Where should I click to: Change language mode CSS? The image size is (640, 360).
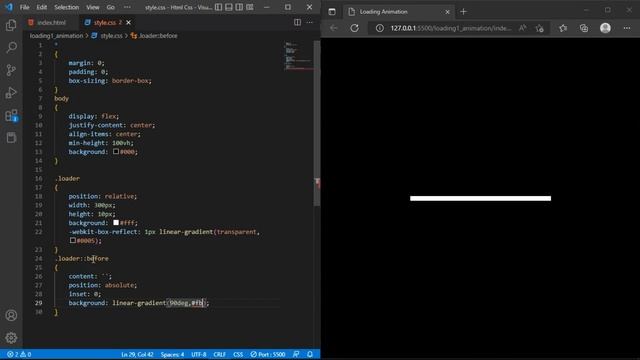tap(238, 354)
